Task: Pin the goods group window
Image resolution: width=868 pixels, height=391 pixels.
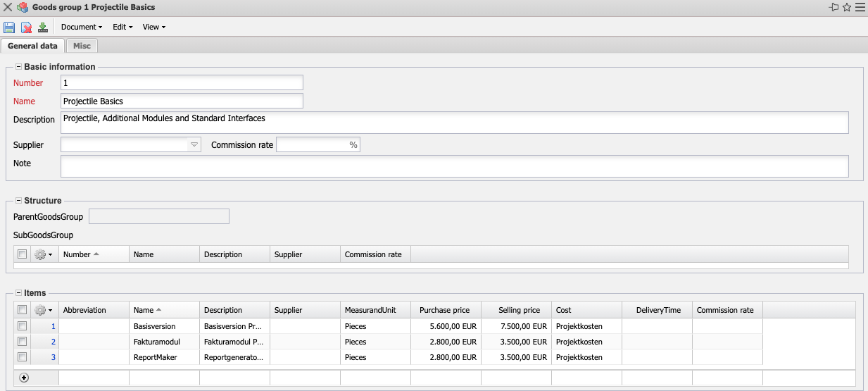Action: pos(834,7)
